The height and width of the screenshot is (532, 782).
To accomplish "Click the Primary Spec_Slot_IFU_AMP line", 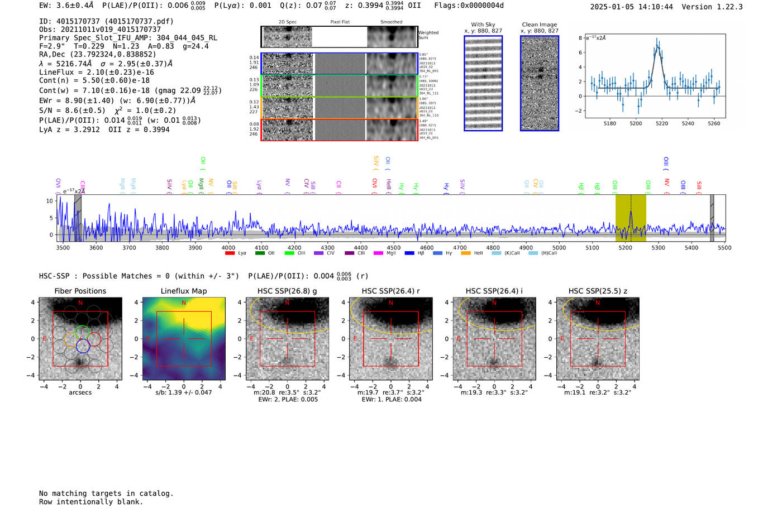I will (x=128, y=38).
